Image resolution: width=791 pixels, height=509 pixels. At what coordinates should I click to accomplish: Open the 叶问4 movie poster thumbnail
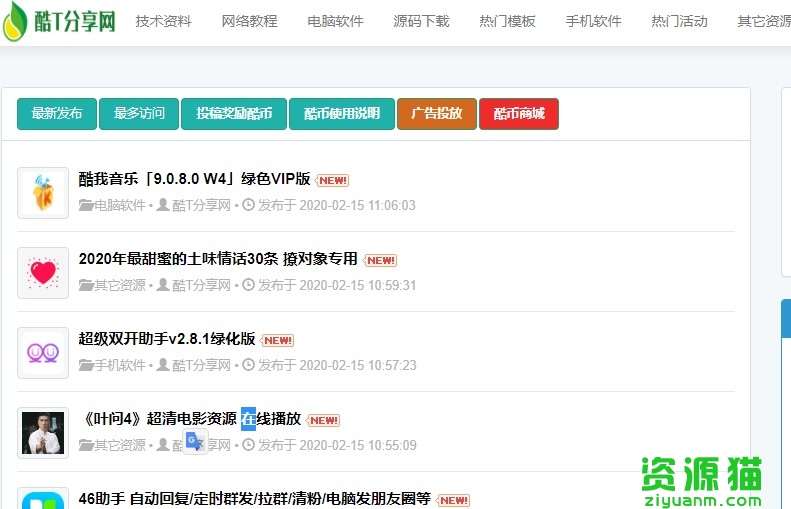pyautogui.click(x=43, y=433)
